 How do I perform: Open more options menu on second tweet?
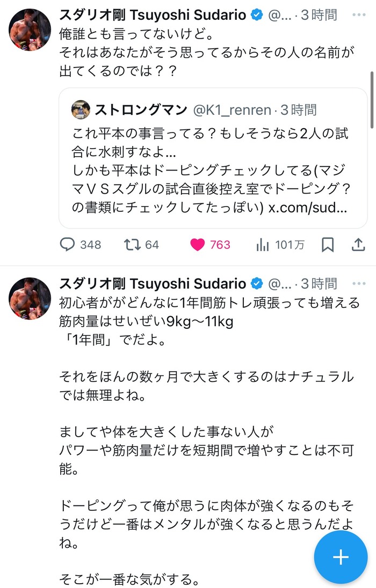tap(359, 284)
